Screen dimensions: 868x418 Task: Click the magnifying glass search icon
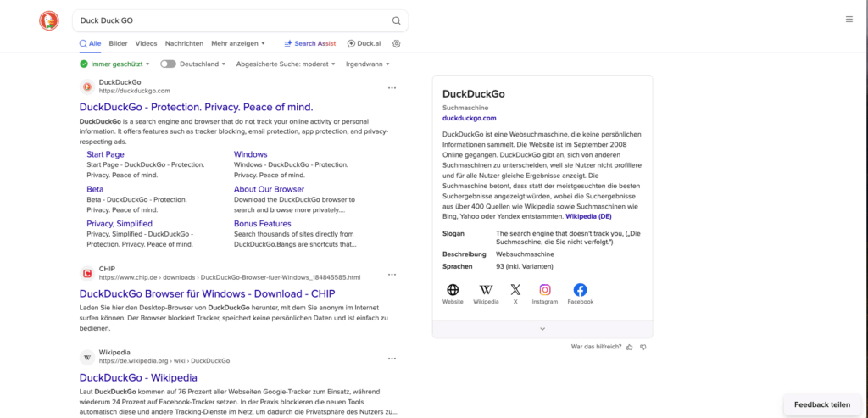pyautogui.click(x=396, y=20)
